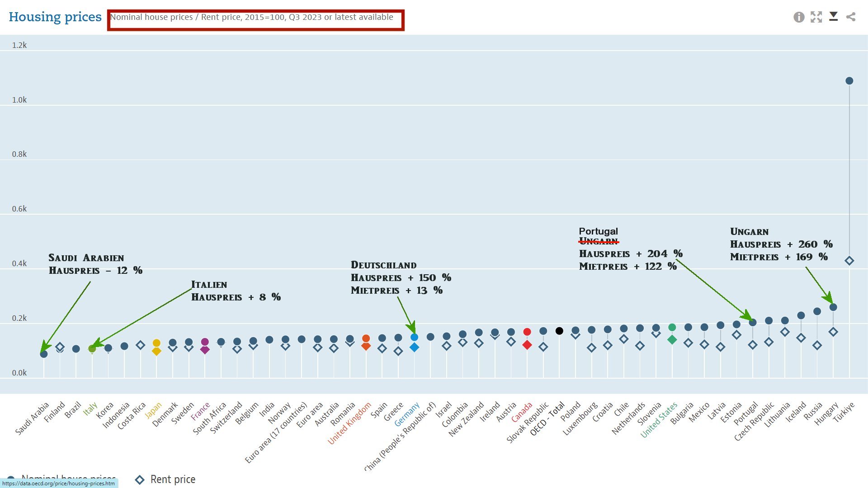Image resolution: width=868 pixels, height=488 pixels.
Task: Click Japan yellow house price dot
Action: click(x=156, y=343)
